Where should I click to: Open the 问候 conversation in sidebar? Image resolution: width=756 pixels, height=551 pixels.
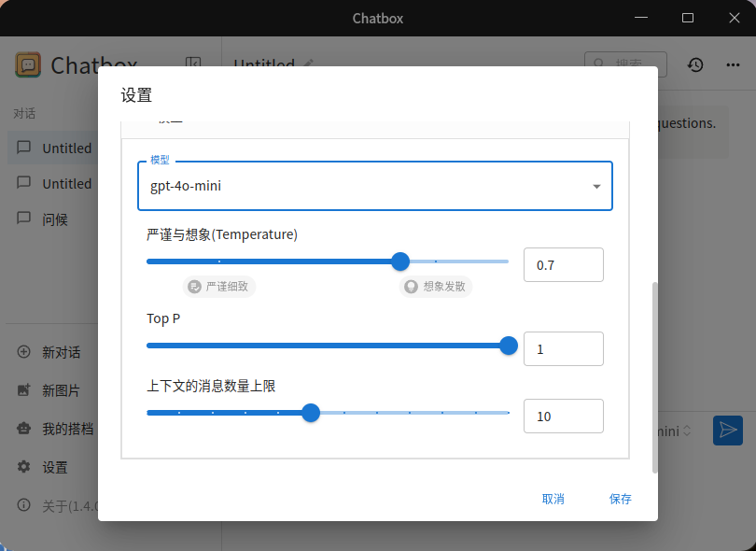tap(53, 219)
